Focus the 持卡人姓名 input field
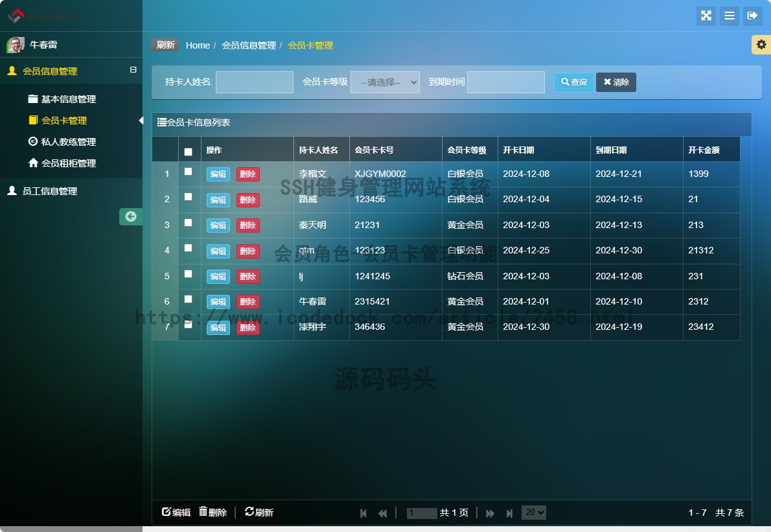This screenshot has width=771, height=532. [255, 82]
